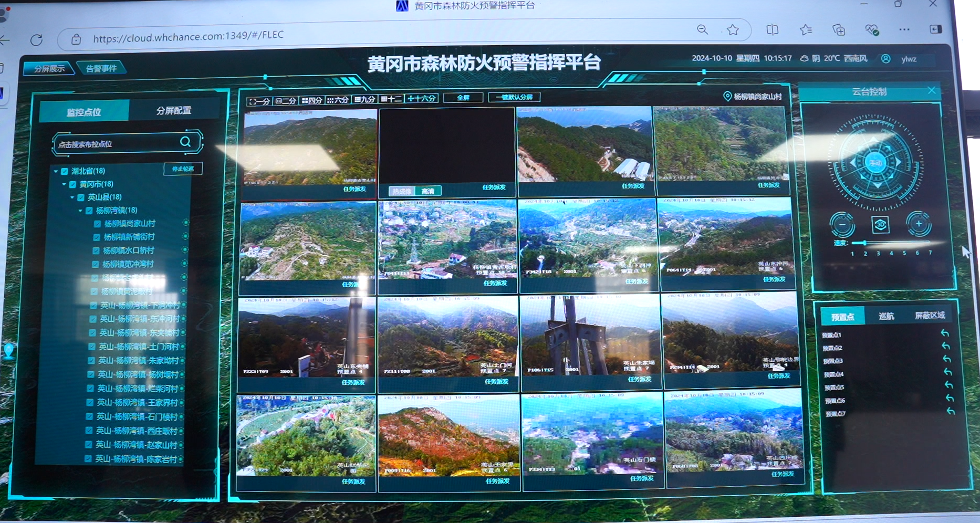
Task: Uncheck the 英山县(18) checkbox
Action: pos(81,197)
